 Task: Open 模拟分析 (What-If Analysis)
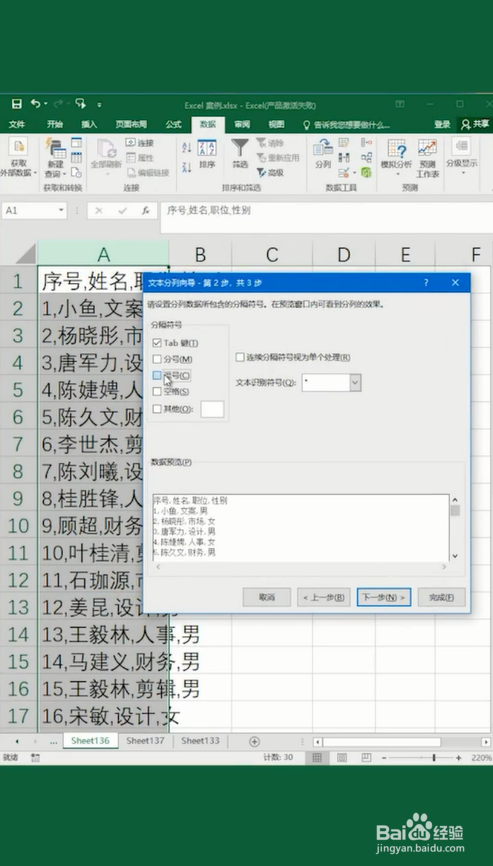(396, 158)
